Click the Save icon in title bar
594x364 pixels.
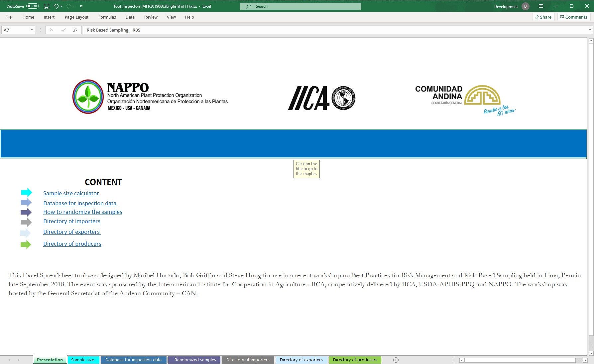point(47,6)
